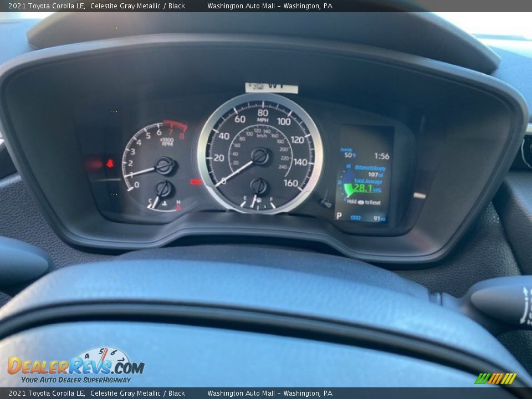Click the temperature gauge needle hub
This screenshot has width=532, height=399.
point(164,190)
